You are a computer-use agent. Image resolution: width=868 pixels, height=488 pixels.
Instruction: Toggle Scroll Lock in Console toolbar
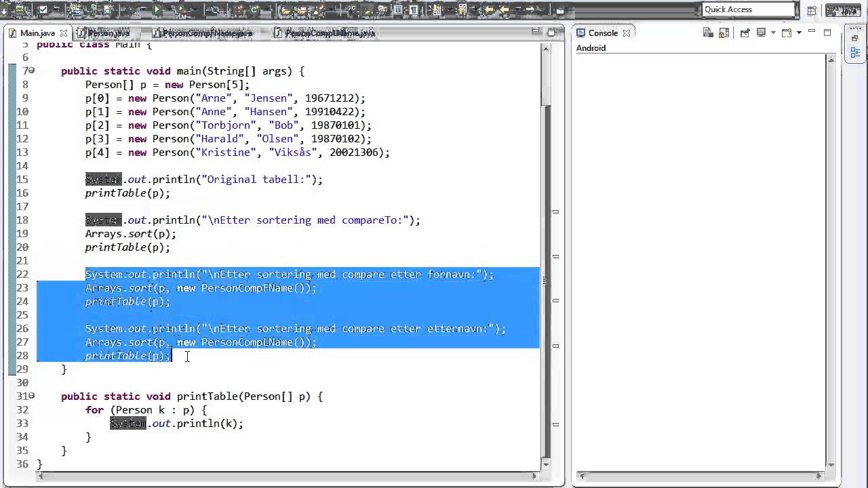[x=724, y=33]
